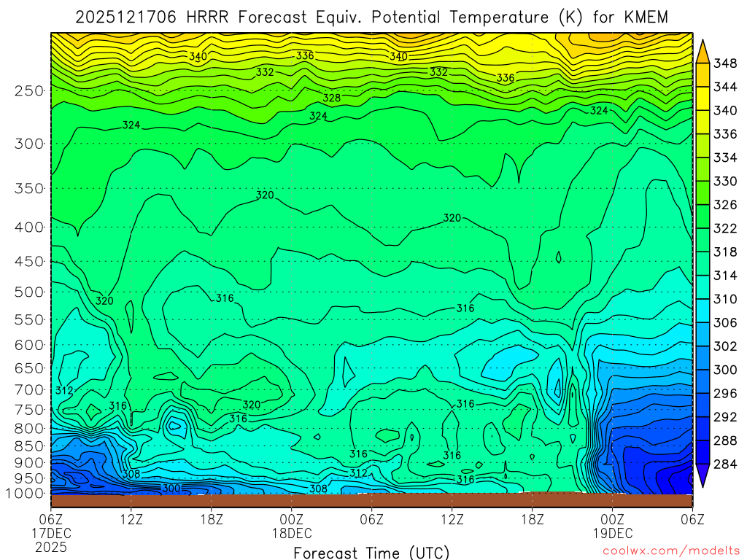Click pressure axis label 500
Screen dimensions: 747x560
(29, 292)
